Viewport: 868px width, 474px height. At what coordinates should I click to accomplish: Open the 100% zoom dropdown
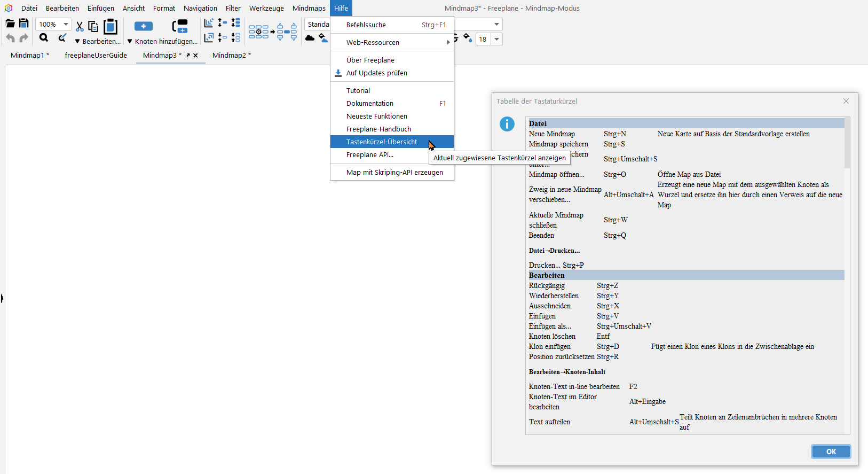(66, 24)
